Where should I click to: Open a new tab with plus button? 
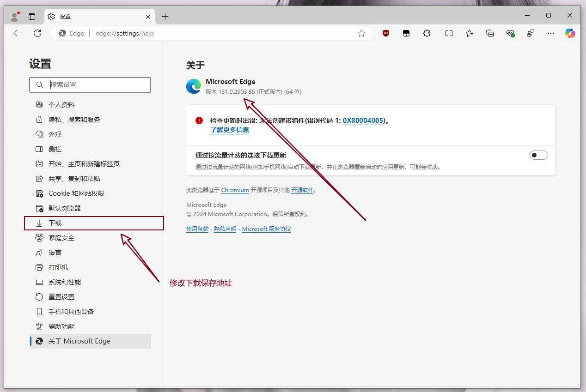[x=165, y=17]
